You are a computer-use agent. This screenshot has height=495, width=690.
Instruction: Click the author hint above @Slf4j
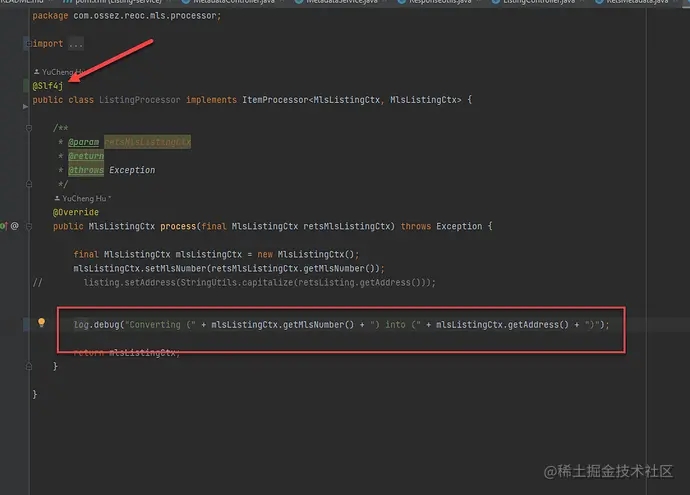coord(59,72)
